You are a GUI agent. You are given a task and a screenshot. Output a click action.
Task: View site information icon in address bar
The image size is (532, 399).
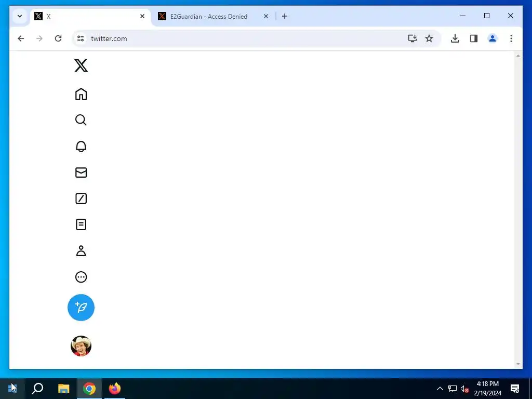pyautogui.click(x=81, y=38)
